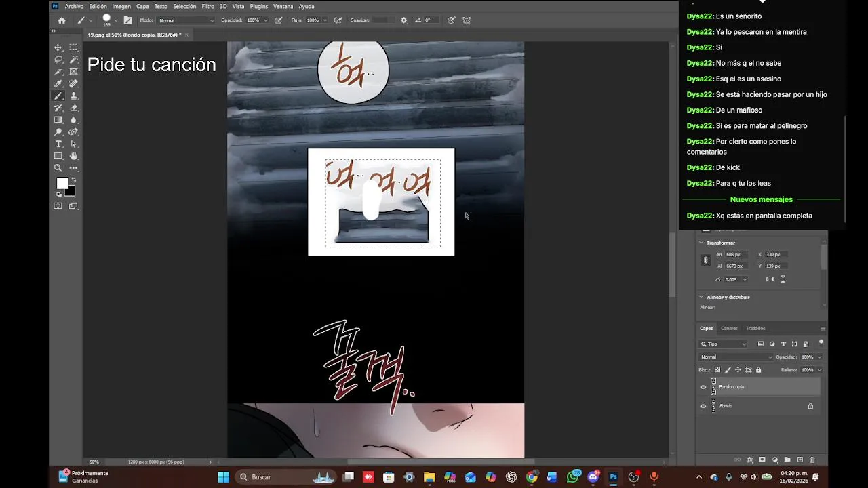Select the Frame tool
Viewport: 868px width, 488px height.
[73, 71]
